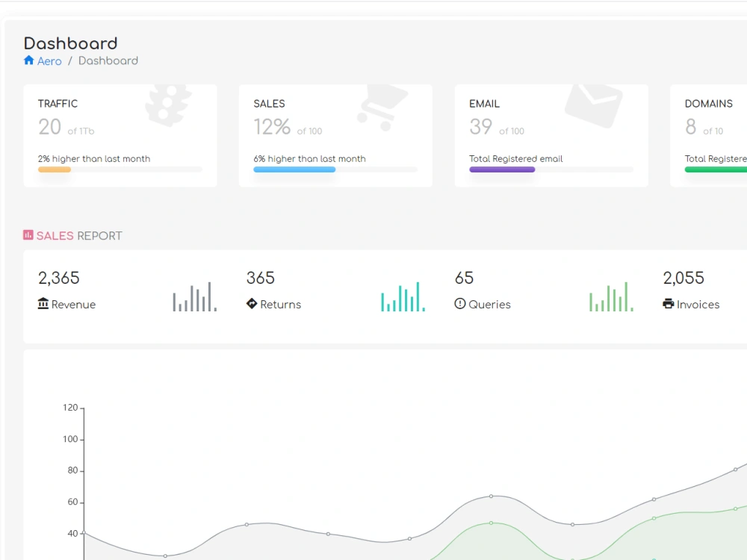Click the '2% higher than last month' text

pyautogui.click(x=94, y=158)
